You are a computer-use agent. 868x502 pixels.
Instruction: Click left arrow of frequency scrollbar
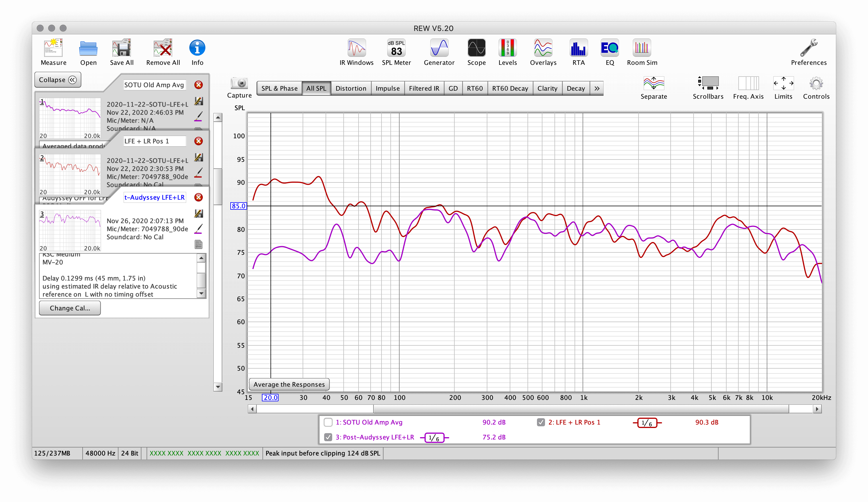coord(252,409)
